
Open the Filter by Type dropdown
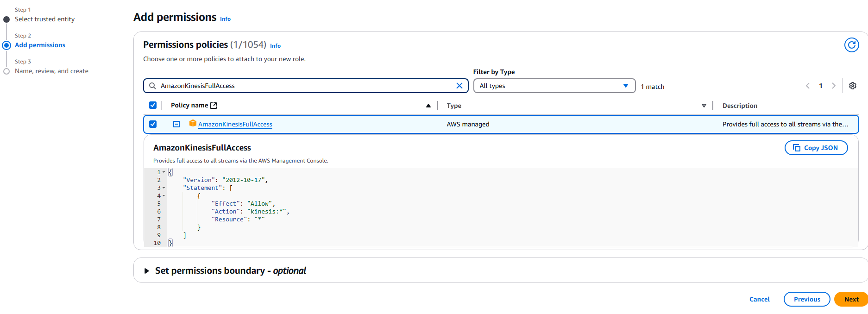[554, 86]
